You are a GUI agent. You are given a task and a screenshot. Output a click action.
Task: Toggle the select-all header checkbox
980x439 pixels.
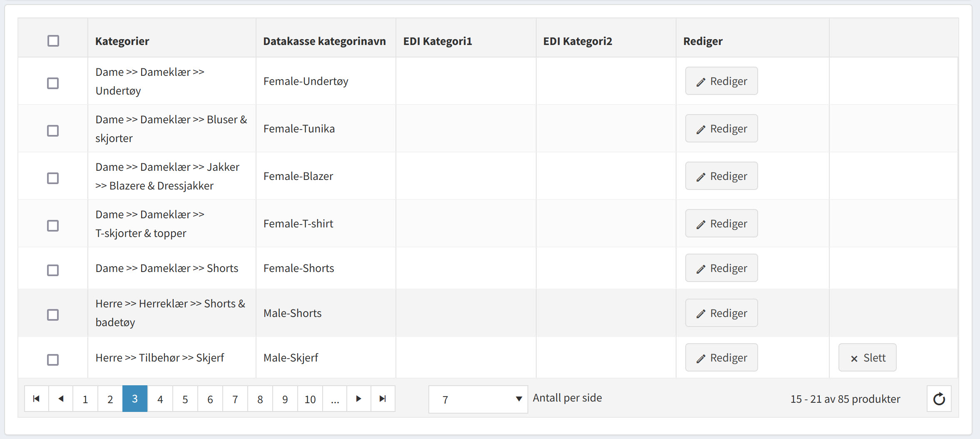tap(53, 41)
